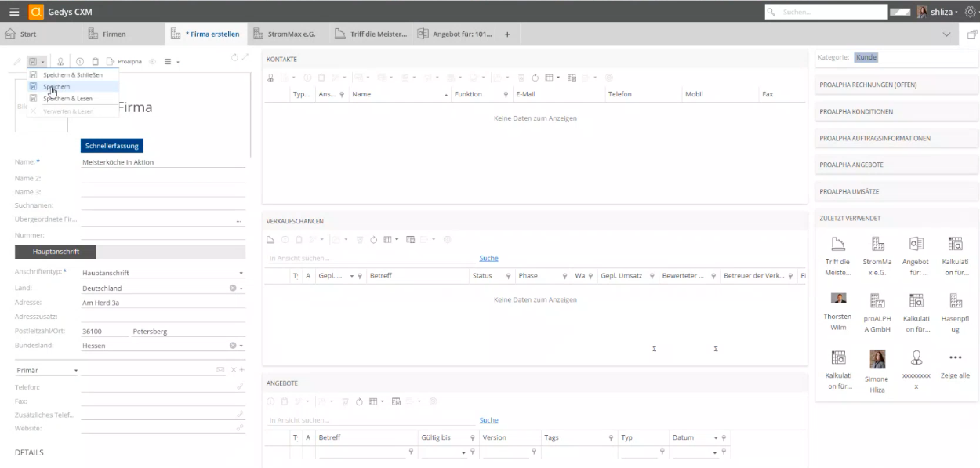Screen dimensions: 980x468
Task: Expand the Primär dropdown
Action: [76, 370]
